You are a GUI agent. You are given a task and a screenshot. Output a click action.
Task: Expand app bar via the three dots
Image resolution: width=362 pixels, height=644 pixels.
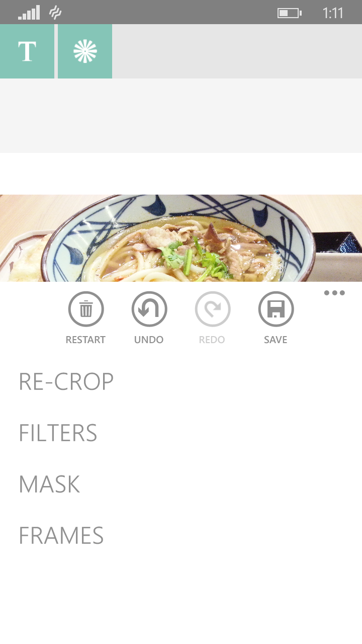tap(334, 293)
